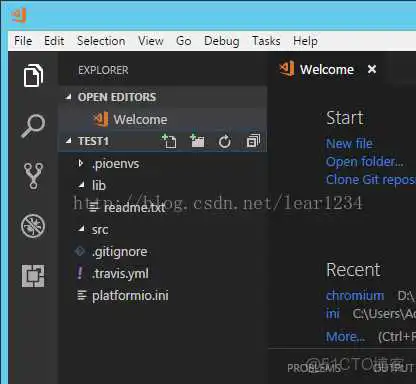This screenshot has width=416, height=384.
Task: Click the .travis.yml exclamation file icon
Action: (80, 273)
